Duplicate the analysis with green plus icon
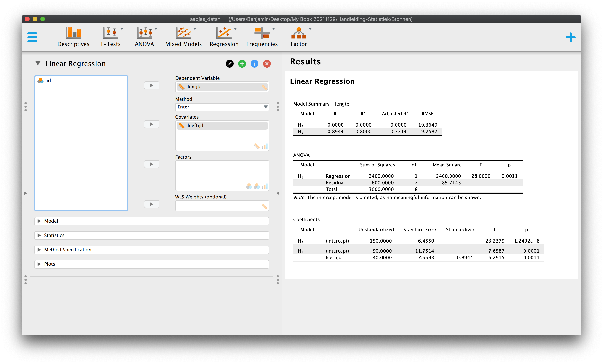This screenshot has width=603, height=364. click(x=242, y=64)
